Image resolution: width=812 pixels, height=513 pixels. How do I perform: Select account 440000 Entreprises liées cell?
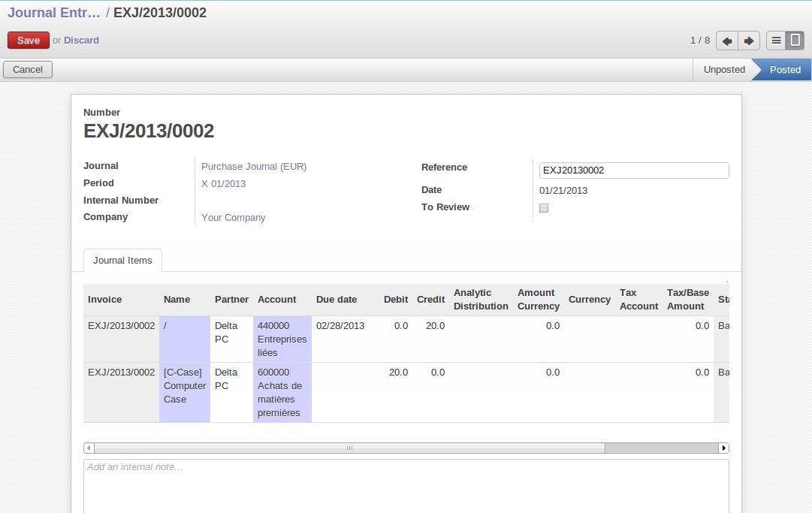point(282,339)
